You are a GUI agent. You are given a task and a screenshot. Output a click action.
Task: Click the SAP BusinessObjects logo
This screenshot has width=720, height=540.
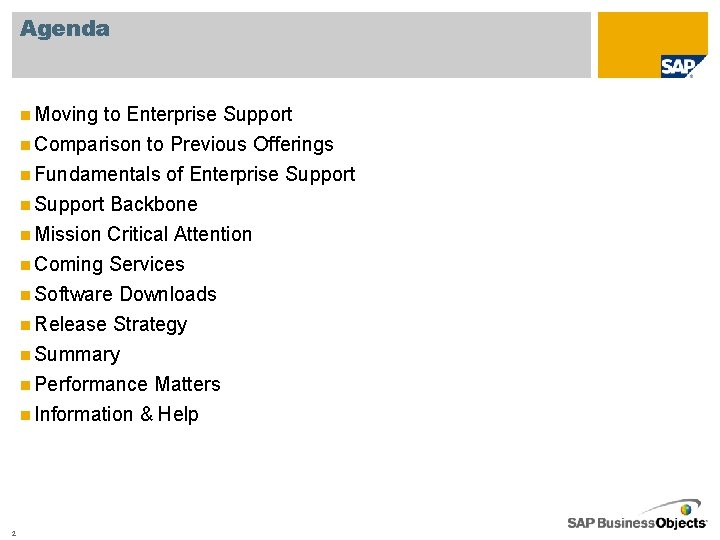tap(637, 516)
